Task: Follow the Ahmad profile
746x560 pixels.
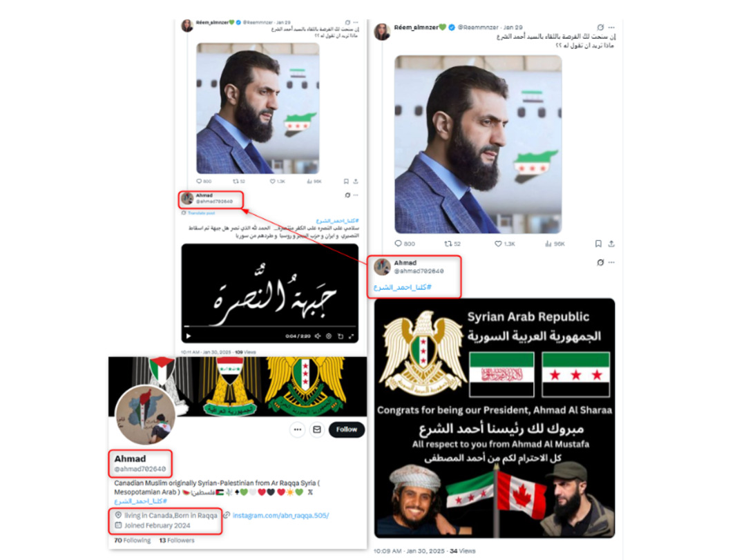Action: (346, 429)
